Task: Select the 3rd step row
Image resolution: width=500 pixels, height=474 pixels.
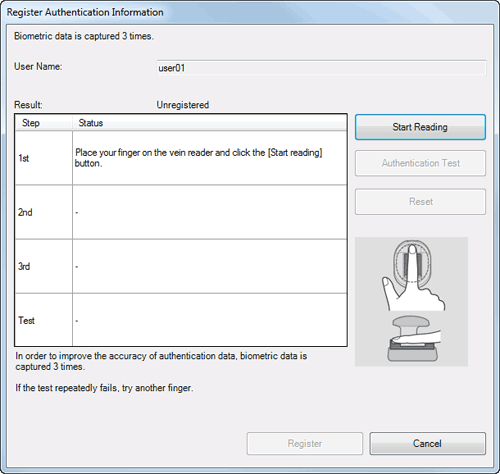Action: pos(181,266)
